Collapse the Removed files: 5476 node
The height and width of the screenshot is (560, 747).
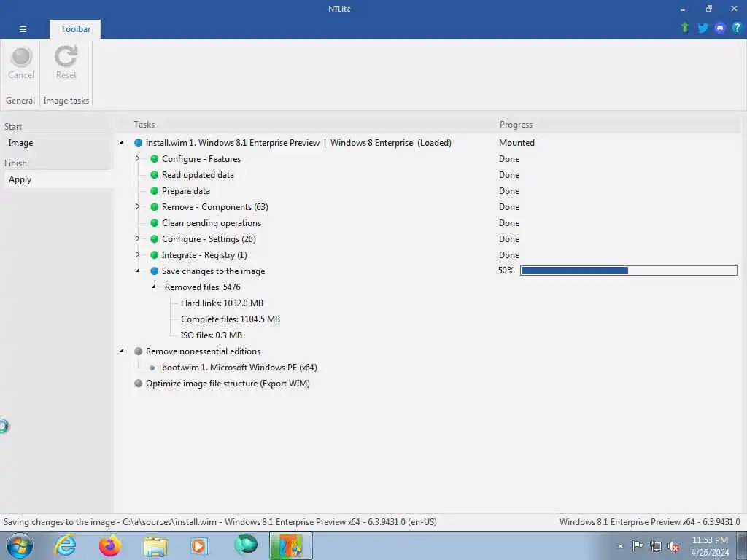[154, 287]
